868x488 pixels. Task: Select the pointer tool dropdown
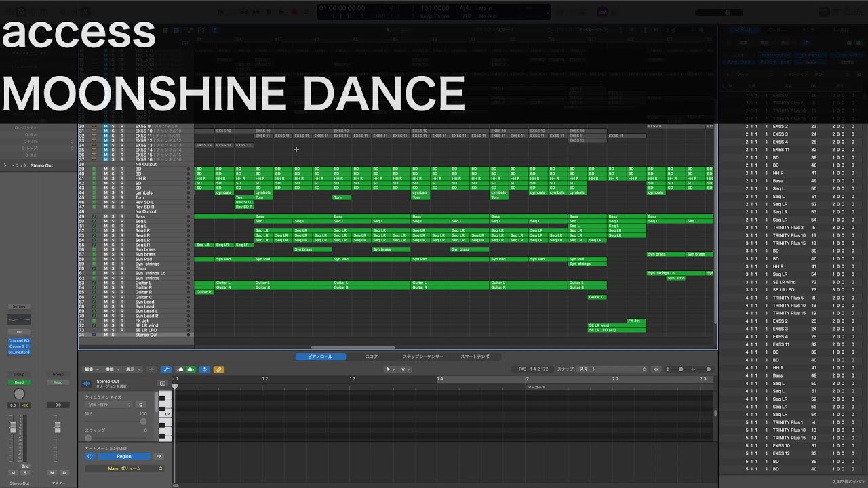coord(390,369)
